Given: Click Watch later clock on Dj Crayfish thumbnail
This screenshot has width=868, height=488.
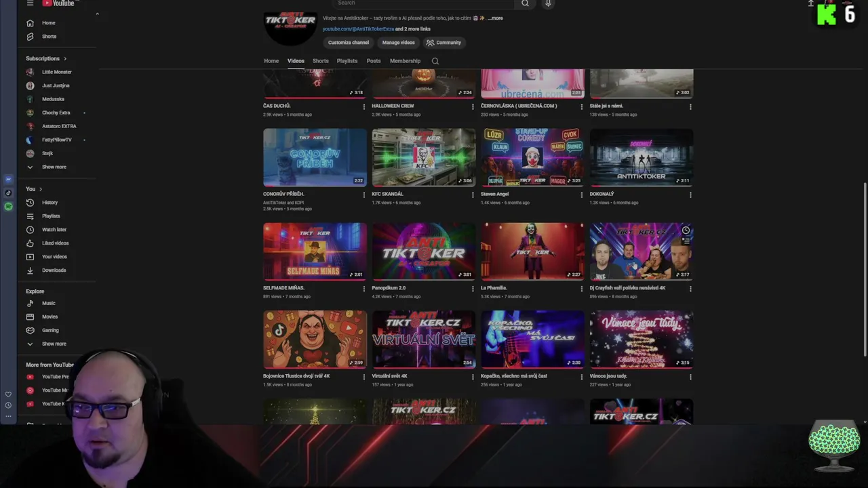Looking at the screenshot, I should click(686, 230).
